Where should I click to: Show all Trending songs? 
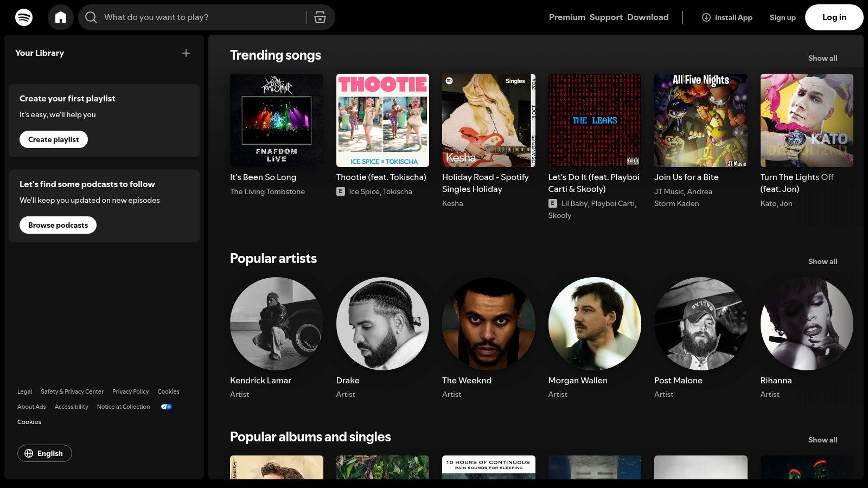pos(822,58)
